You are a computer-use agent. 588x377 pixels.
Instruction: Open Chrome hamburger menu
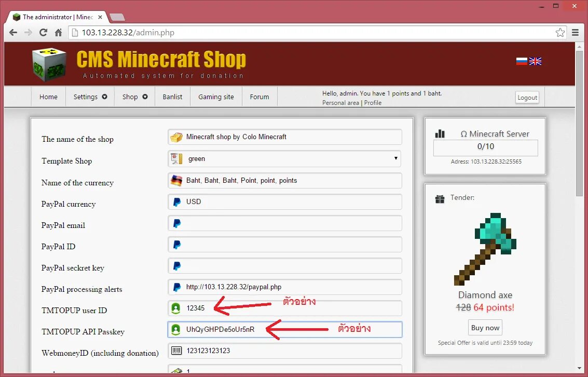[575, 33]
